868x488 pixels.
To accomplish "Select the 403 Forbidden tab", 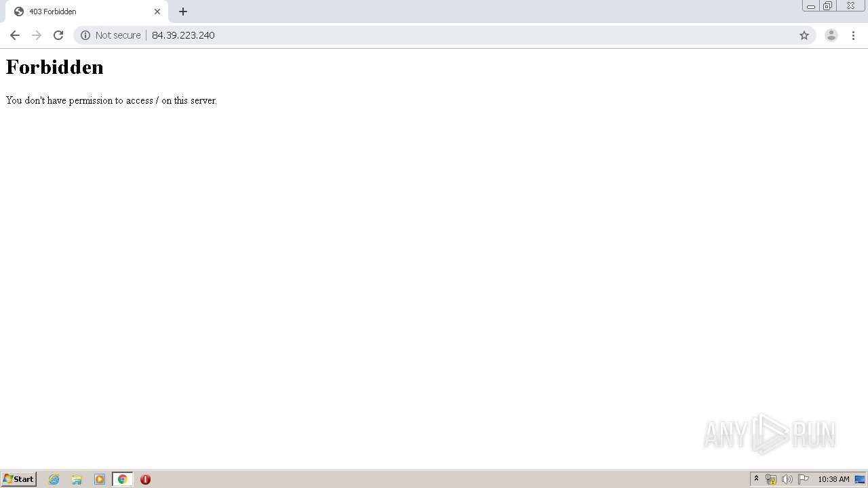I will [x=87, y=12].
